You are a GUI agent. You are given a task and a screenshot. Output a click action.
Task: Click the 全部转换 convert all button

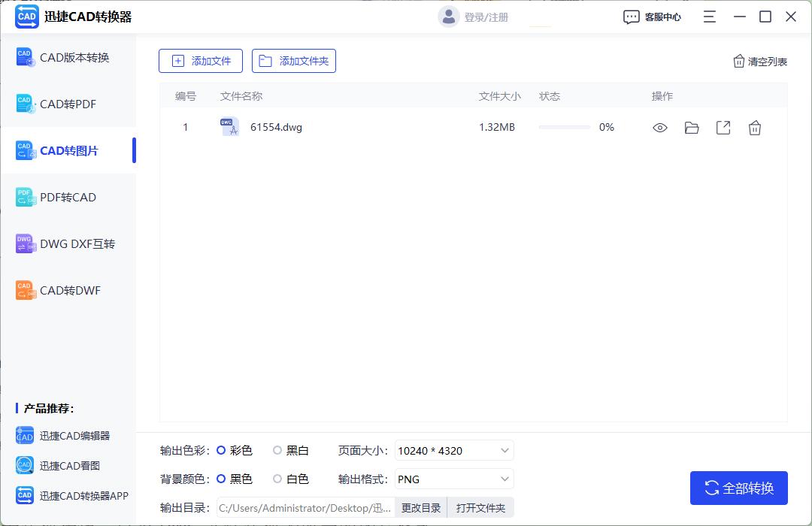(x=738, y=488)
